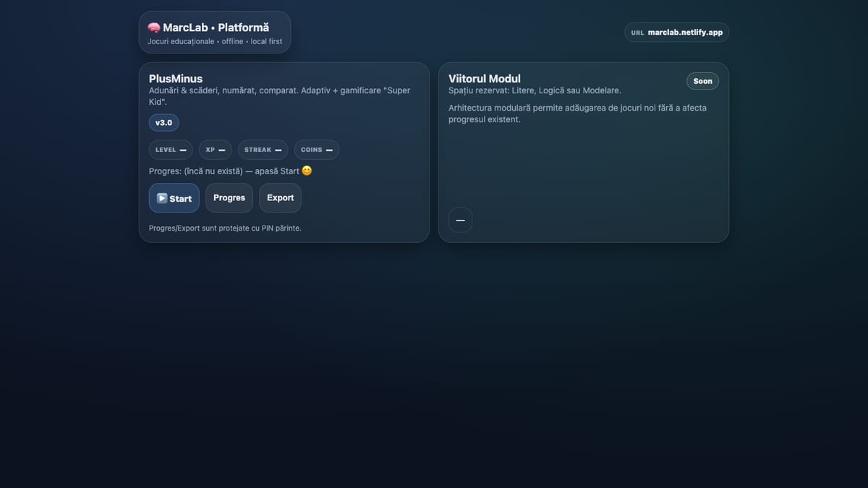Open the Progres button

229,198
